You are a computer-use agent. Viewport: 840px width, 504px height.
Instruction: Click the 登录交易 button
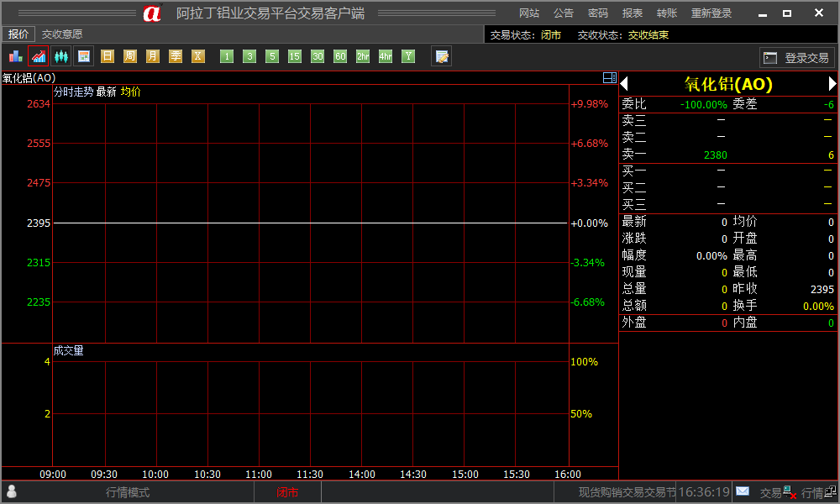point(796,58)
